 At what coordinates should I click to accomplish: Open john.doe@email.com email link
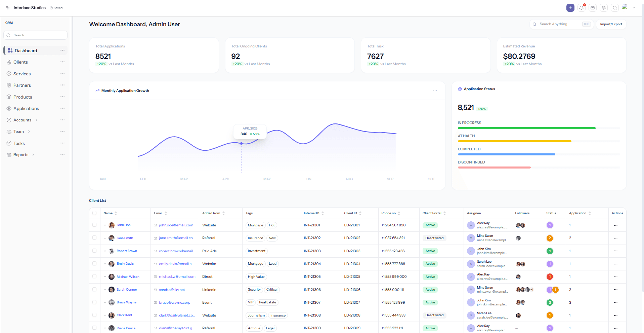176,225
